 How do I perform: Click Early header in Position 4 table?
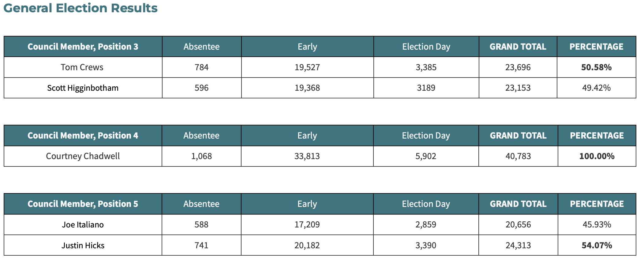(x=307, y=135)
